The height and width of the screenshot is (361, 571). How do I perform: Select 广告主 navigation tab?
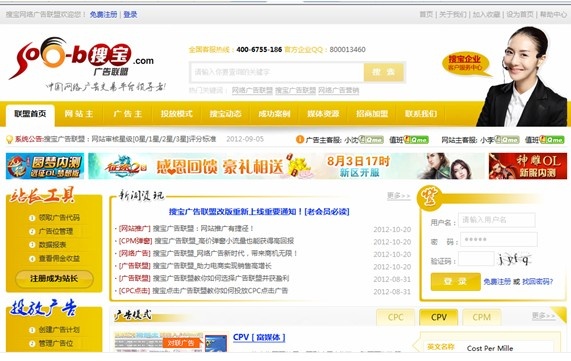pos(127,114)
